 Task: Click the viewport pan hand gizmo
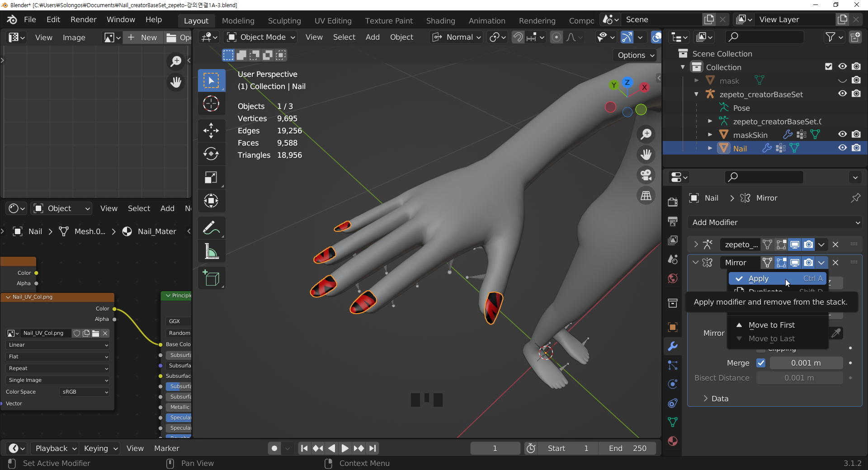coord(646,155)
